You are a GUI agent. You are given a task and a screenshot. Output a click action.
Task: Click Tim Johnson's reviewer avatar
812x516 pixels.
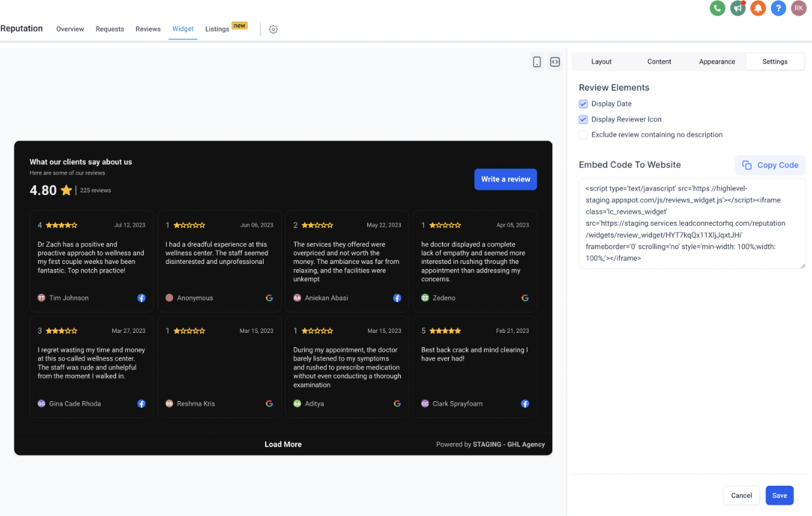[x=41, y=298]
